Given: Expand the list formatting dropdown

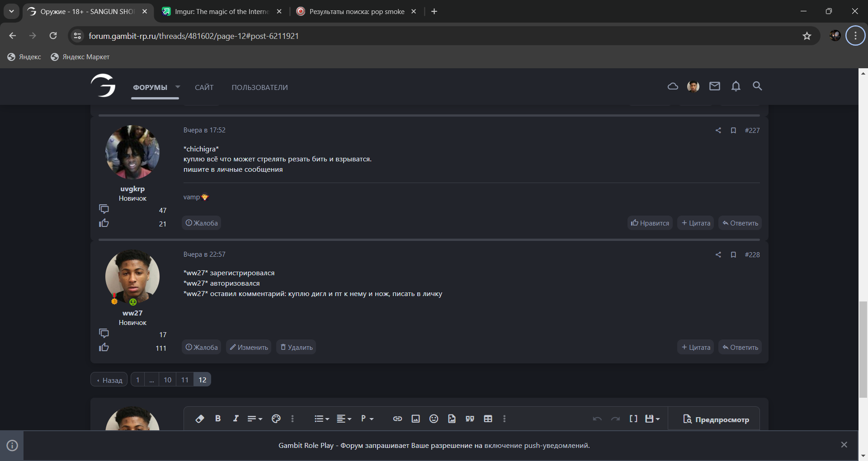Looking at the screenshot, I should [321, 419].
